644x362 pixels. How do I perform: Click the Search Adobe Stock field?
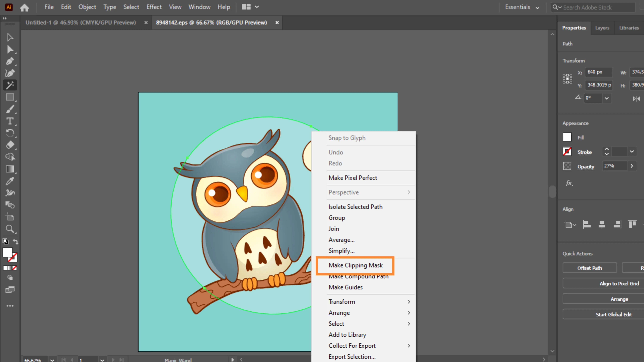pos(593,7)
